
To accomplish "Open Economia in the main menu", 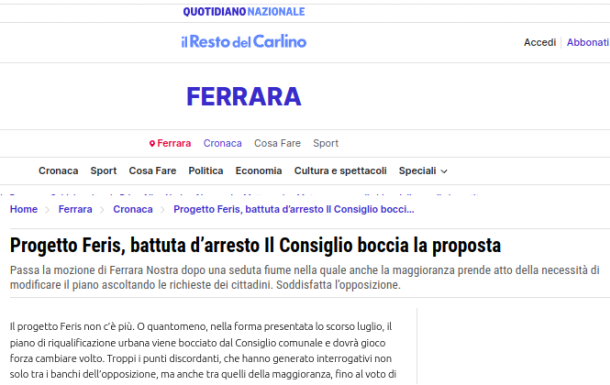I will coord(259,171).
